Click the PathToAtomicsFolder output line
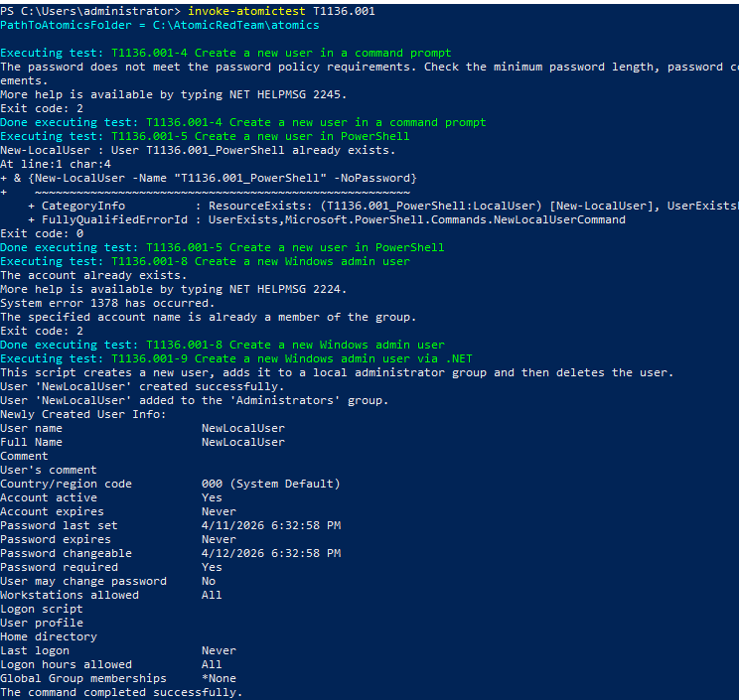The height and width of the screenshot is (700, 739). tap(159, 25)
